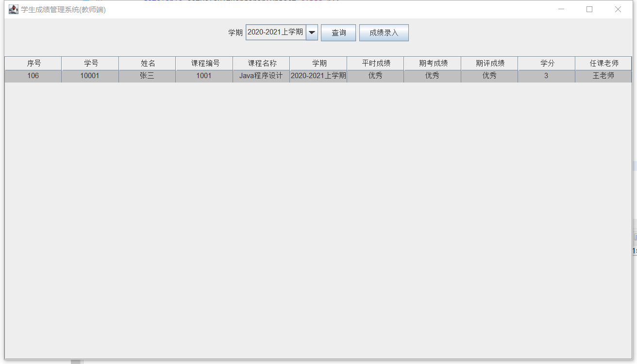Maximize the 学生成绩管理系统 window
637x364 pixels.
click(589, 9)
